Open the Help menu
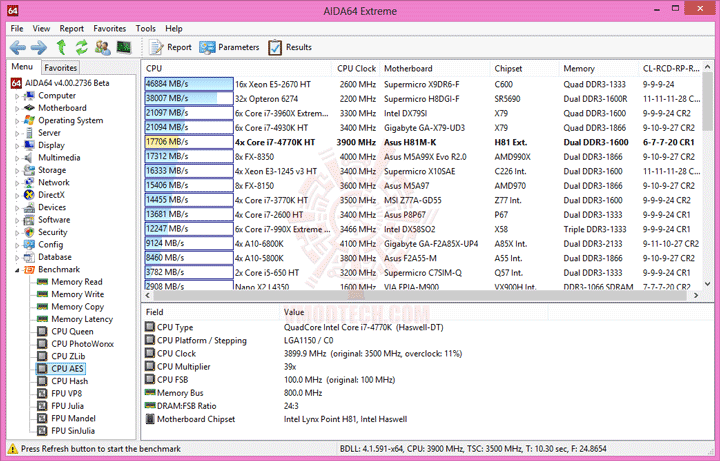Viewport: 720px width, 461px height. (174, 28)
